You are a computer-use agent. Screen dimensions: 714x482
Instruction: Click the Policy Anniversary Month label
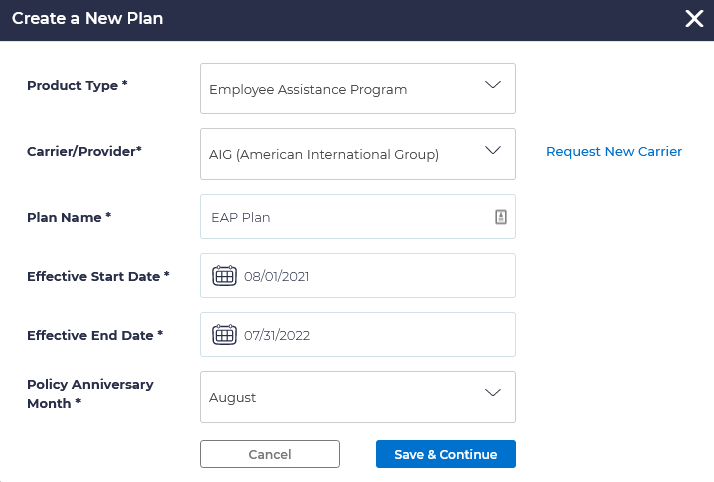90,394
